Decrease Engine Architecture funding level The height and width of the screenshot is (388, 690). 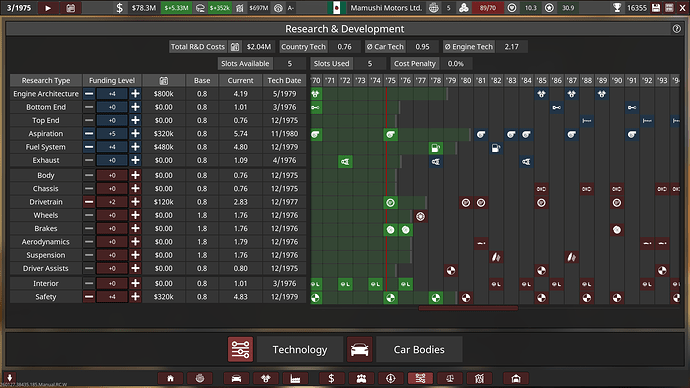coord(89,94)
